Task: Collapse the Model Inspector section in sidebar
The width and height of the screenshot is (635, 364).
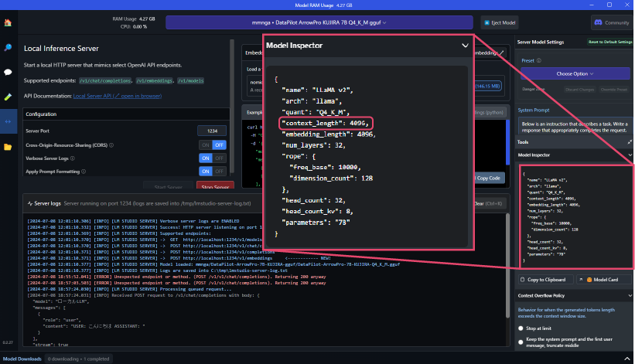Action: click(629, 155)
